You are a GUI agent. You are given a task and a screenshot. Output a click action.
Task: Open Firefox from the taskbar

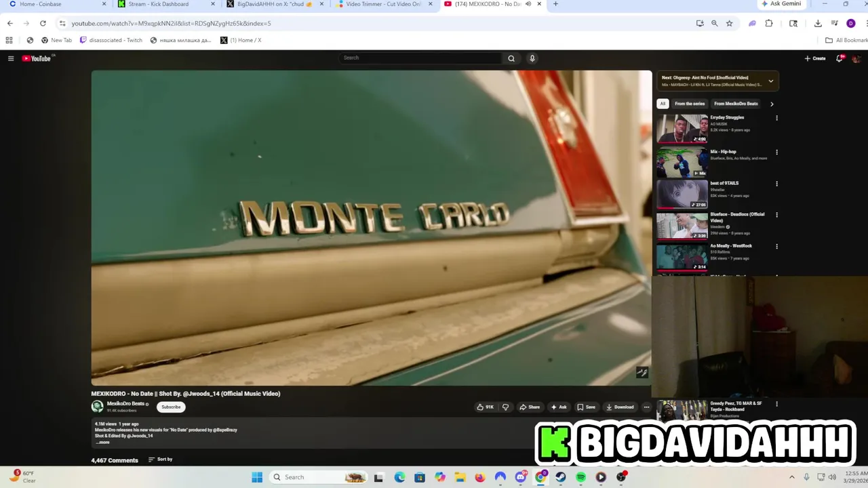(x=480, y=477)
